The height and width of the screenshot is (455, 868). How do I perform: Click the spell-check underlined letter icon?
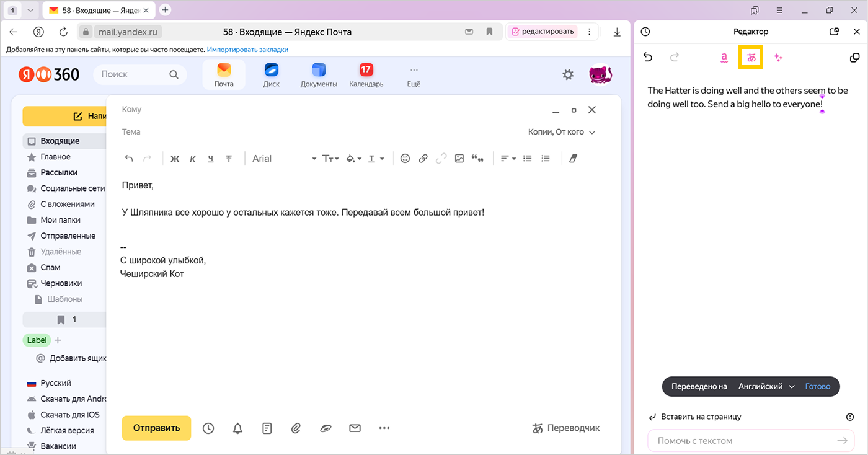tap(724, 58)
